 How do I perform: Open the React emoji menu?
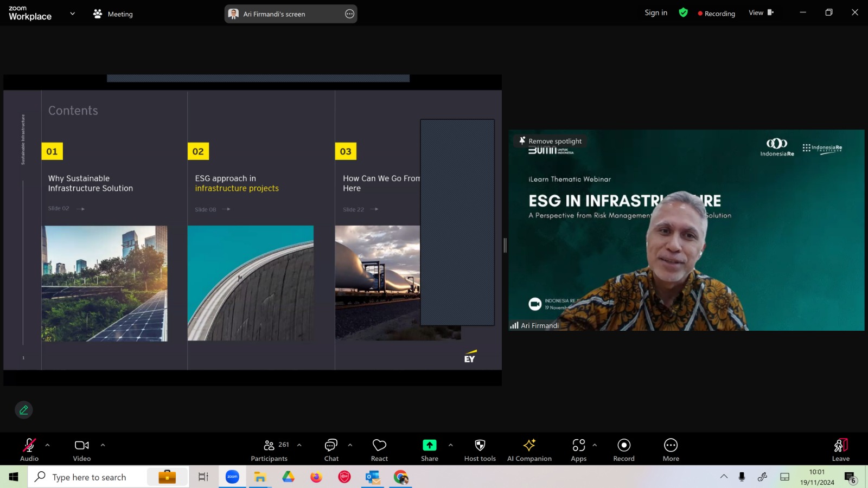(379, 450)
